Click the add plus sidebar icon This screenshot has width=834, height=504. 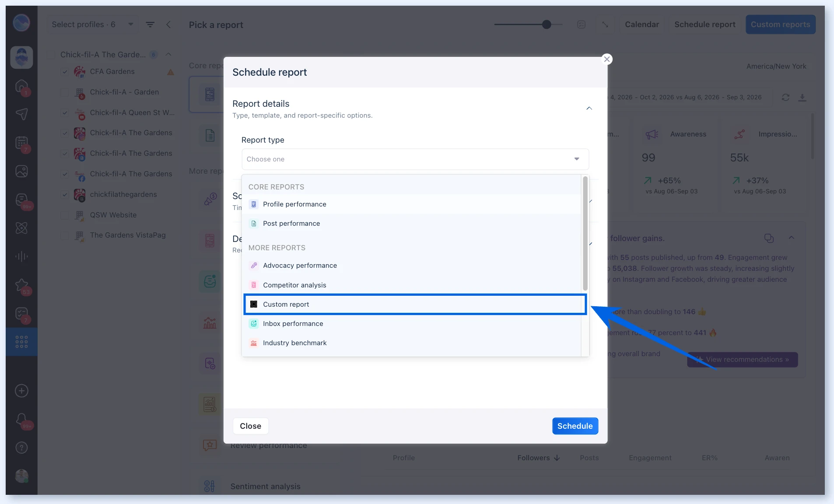tap(21, 391)
